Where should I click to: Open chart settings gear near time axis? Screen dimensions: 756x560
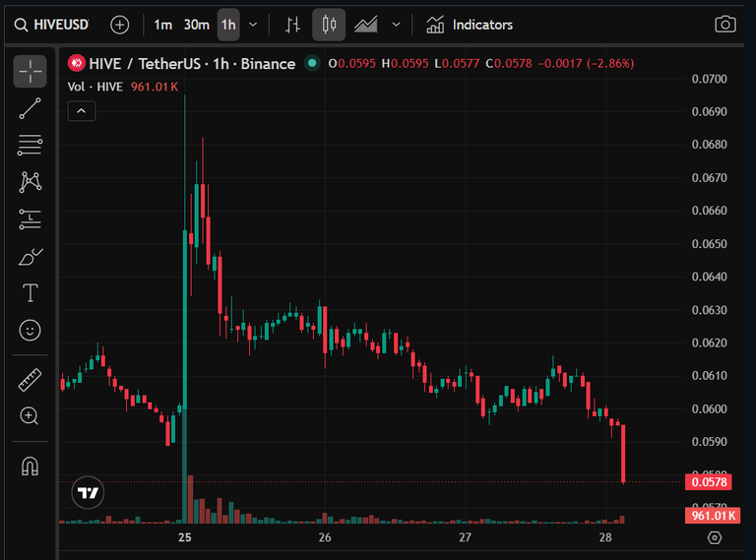click(715, 537)
